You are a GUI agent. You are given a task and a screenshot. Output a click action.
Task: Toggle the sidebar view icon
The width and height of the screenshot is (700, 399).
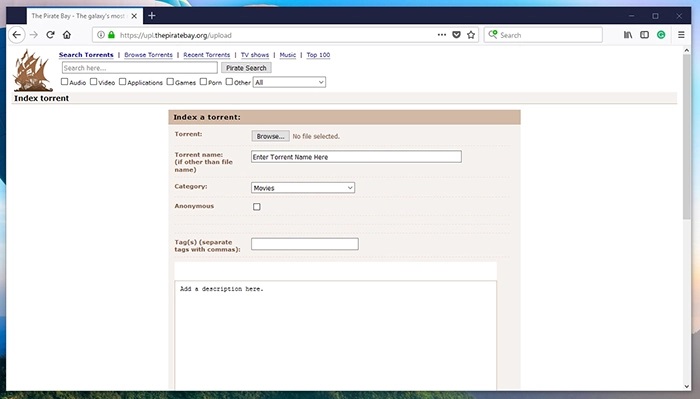[x=644, y=35]
